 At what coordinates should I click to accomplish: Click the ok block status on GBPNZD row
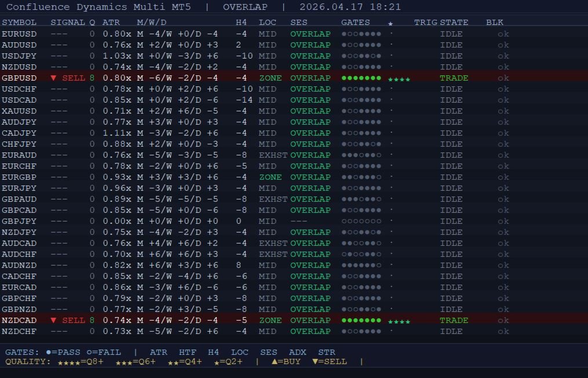coord(503,310)
